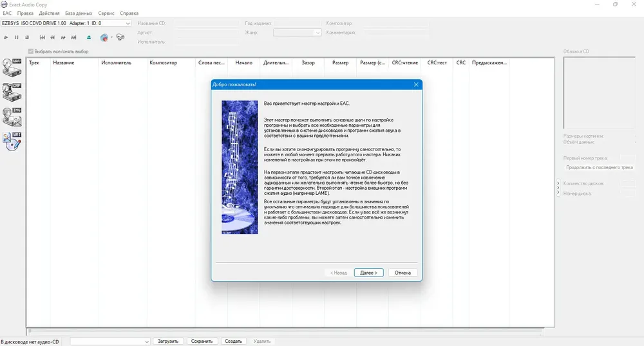Click the Композитор column header
The height and width of the screenshot is (346, 644).
coord(171,63)
